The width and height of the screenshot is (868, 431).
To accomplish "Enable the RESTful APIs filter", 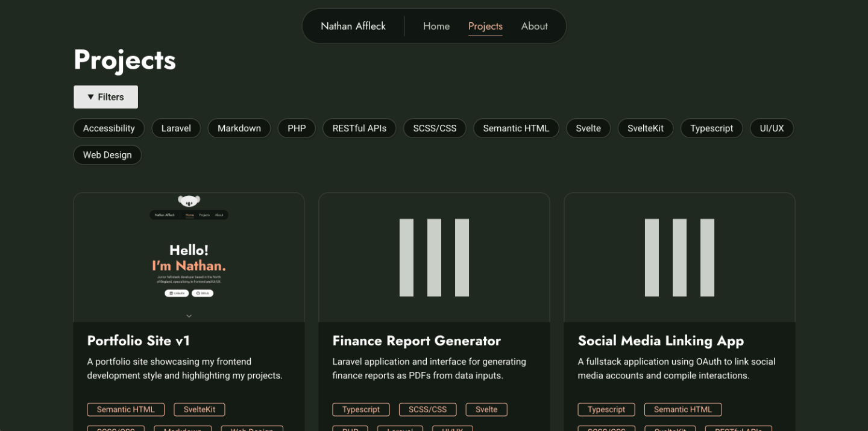I will coord(359,128).
